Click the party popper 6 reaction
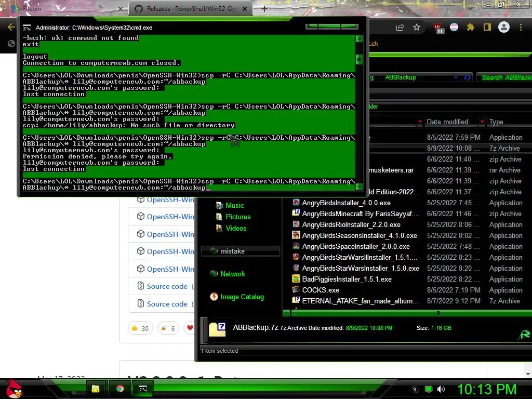 [x=168, y=328]
